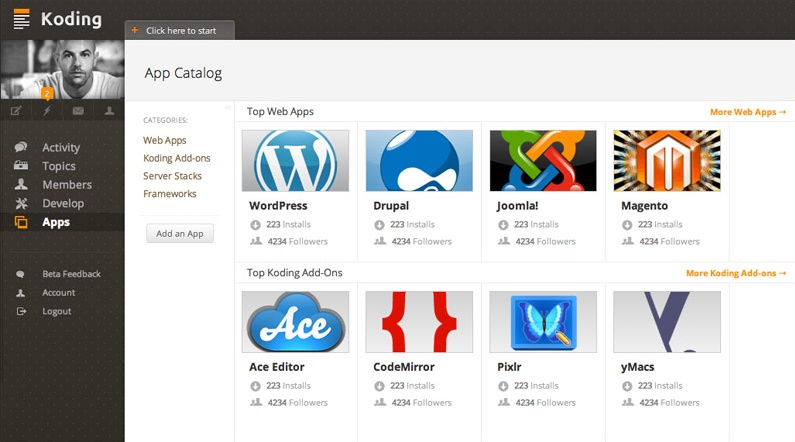Filter by Koding Add-ons category
This screenshot has height=442, width=795.
(176, 158)
